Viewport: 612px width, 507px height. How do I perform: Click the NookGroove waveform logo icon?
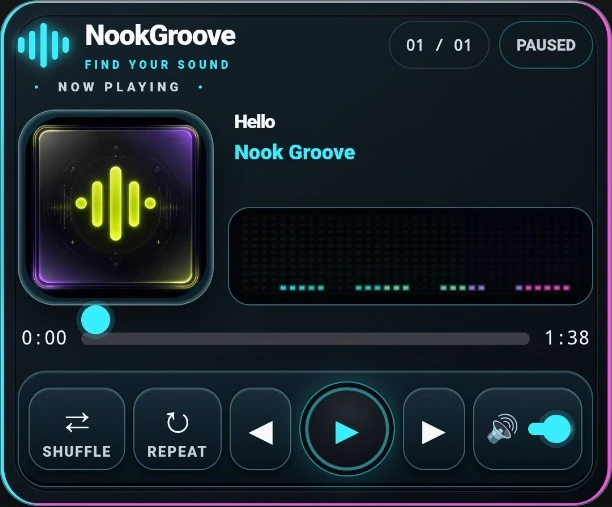43,44
